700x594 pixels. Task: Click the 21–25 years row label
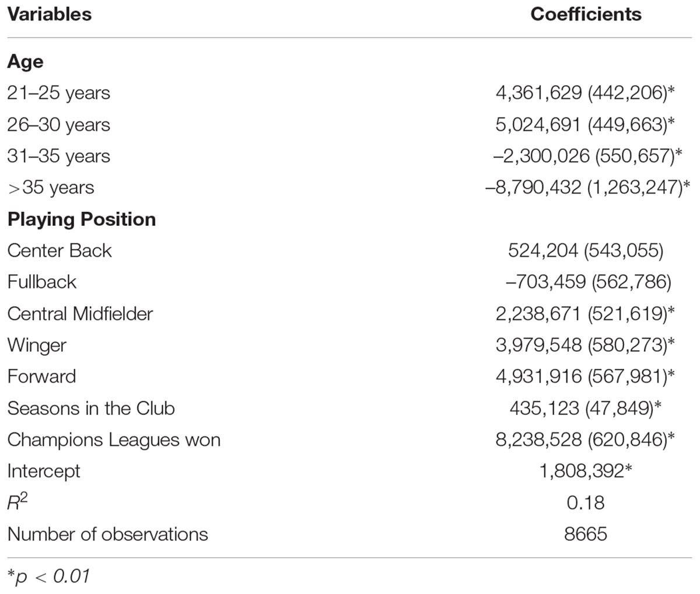[58, 93]
